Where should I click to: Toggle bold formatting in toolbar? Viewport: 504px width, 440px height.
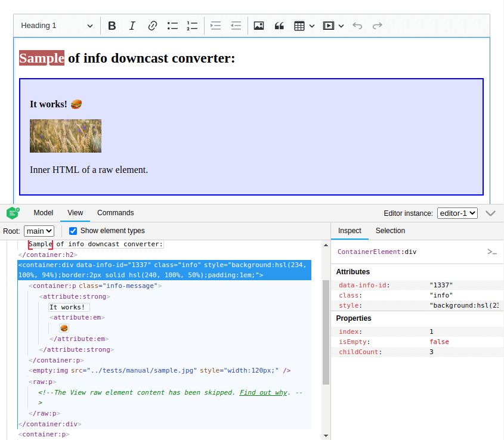112,26
